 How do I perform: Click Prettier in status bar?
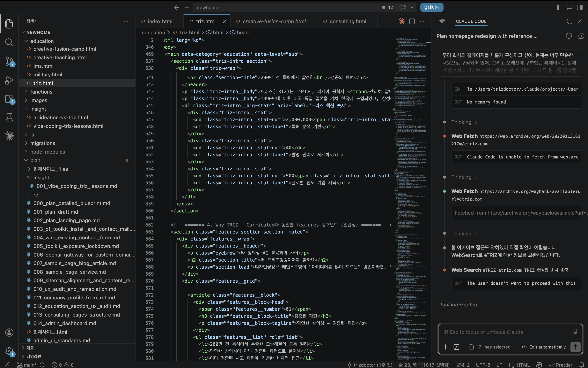pos(561,365)
